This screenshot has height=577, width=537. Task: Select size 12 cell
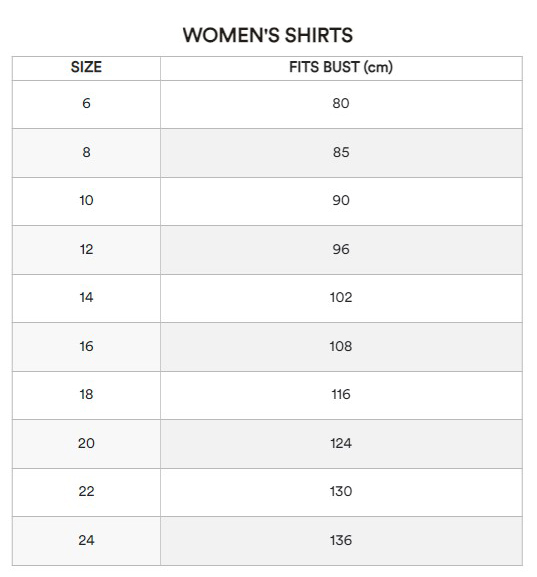pos(86,249)
